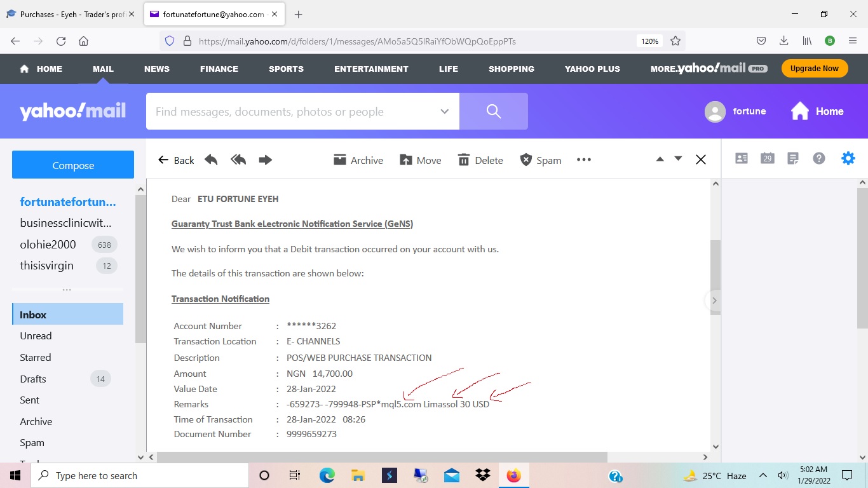868x488 pixels.
Task: Open the fortune profile avatar
Action: (715, 111)
